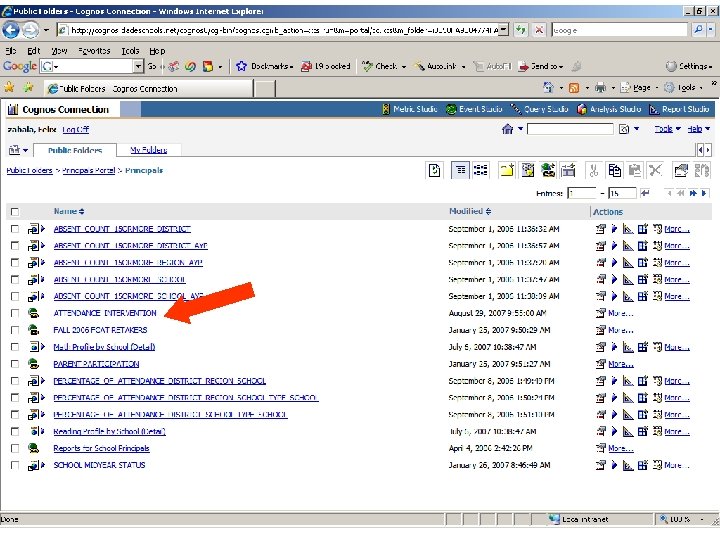Click the Entries start number field
720x540 pixels.
pyautogui.click(x=581, y=193)
